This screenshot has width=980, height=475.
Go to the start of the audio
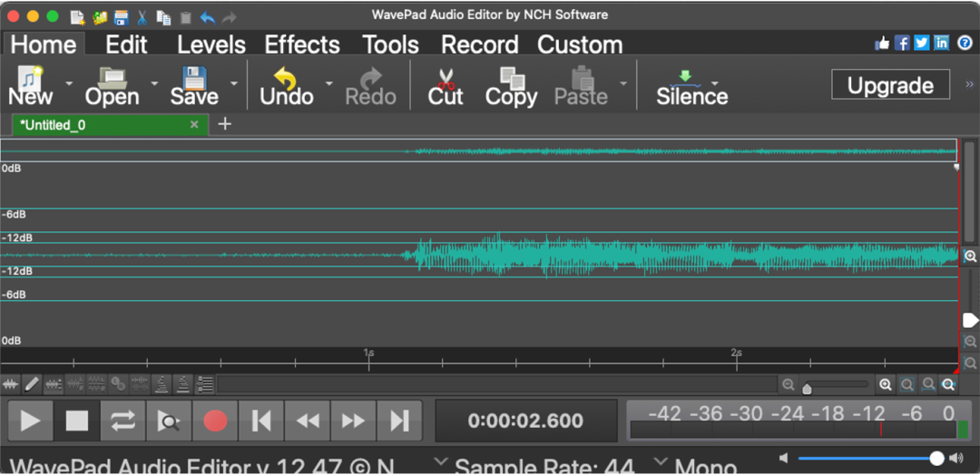pos(261,421)
